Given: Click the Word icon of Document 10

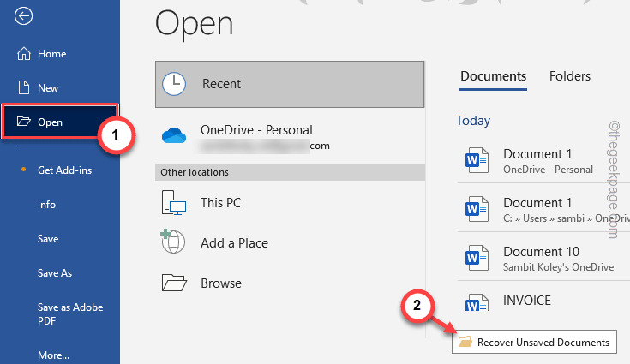Looking at the screenshot, I should (x=477, y=258).
